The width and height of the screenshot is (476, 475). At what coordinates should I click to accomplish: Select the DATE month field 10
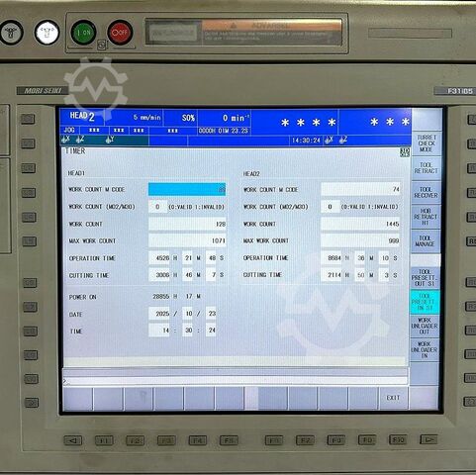tap(188, 314)
